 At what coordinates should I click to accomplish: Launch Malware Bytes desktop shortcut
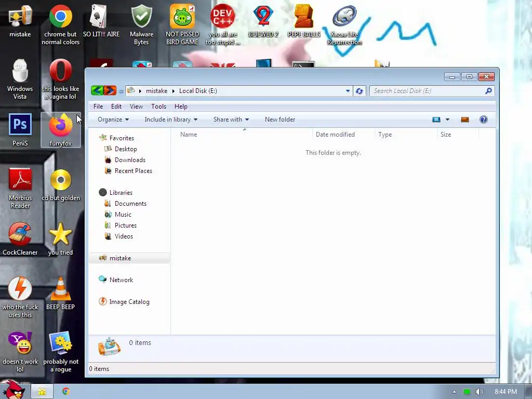coord(141,25)
